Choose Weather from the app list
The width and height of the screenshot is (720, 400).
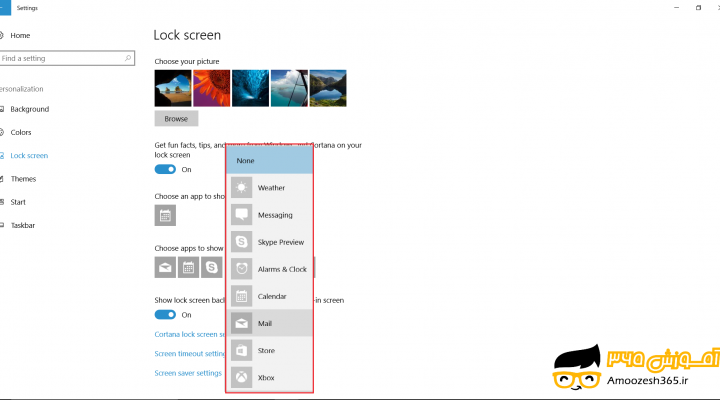click(x=270, y=187)
